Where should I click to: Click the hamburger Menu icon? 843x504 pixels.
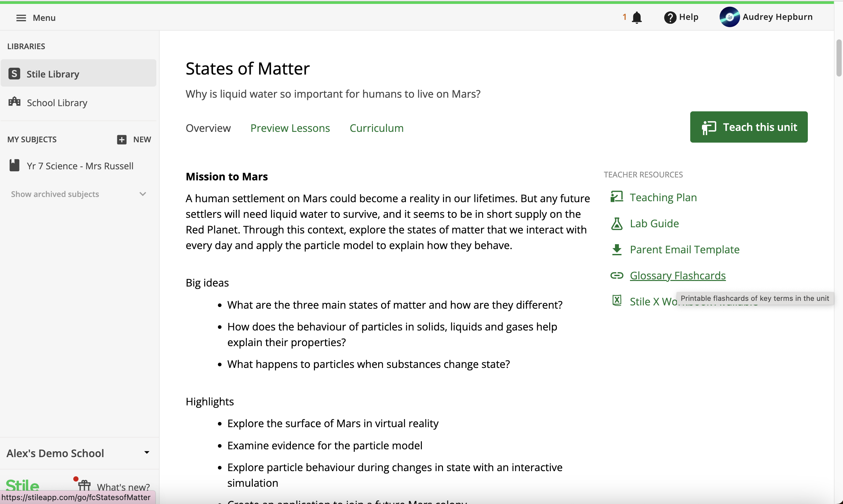pos(21,18)
